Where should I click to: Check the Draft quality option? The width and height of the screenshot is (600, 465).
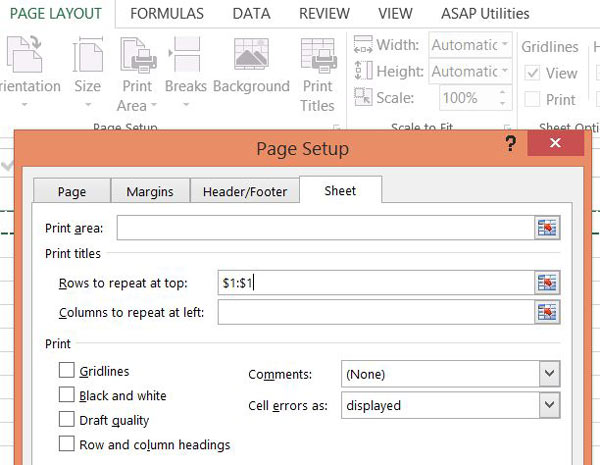pyautogui.click(x=67, y=419)
